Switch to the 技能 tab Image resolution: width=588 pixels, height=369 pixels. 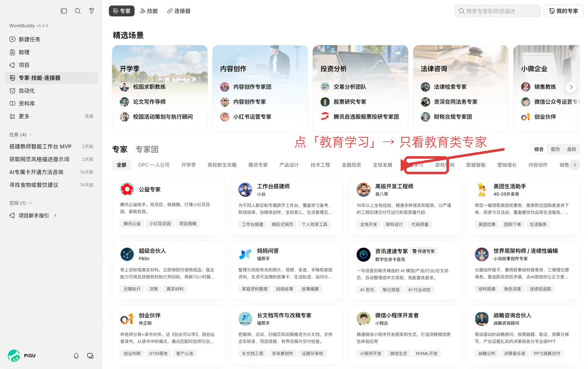(149, 11)
